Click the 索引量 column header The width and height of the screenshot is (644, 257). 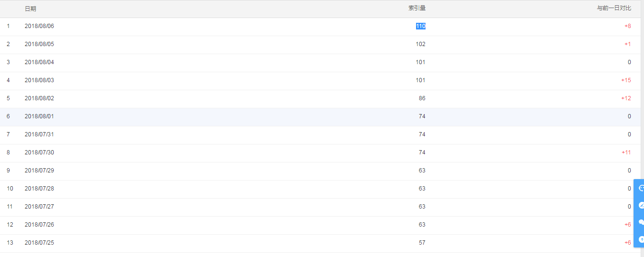pyautogui.click(x=417, y=9)
